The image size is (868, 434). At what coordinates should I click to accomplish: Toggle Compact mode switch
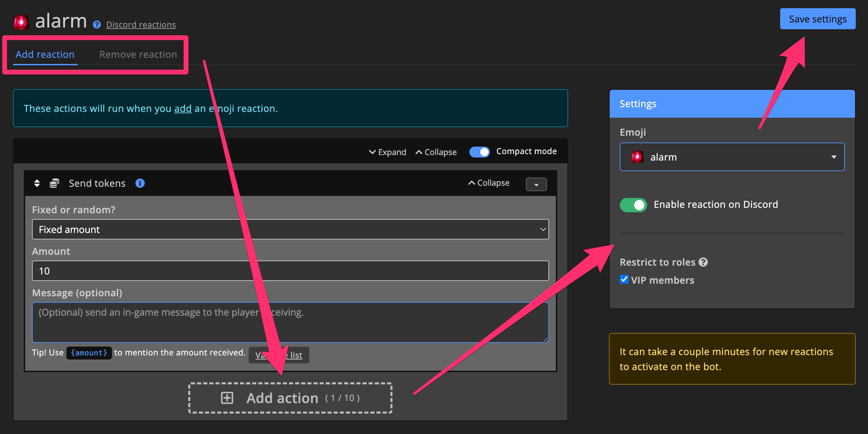click(x=479, y=152)
